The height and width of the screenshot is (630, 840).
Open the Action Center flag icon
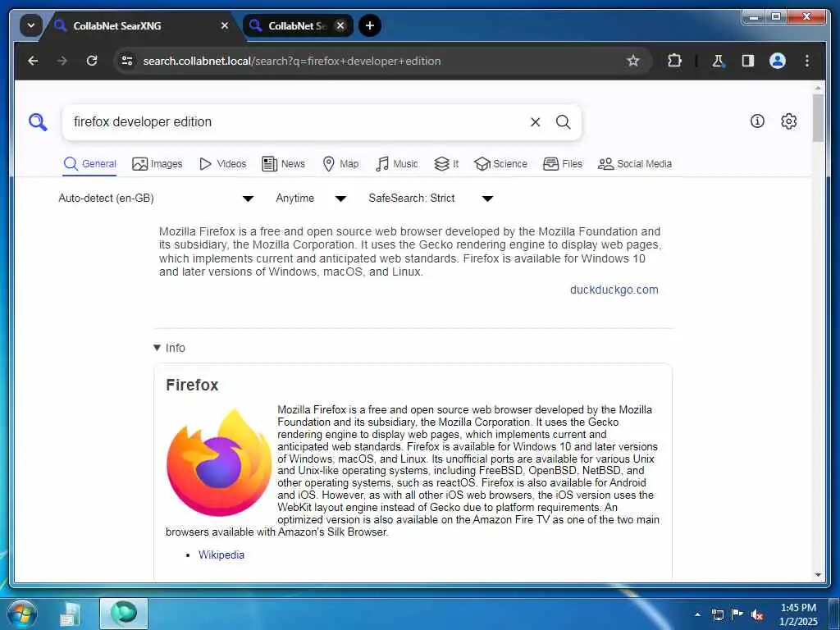click(x=737, y=614)
